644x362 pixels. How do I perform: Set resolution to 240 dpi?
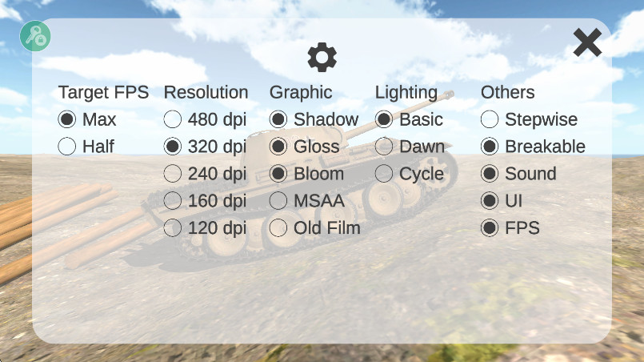click(173, 174)
